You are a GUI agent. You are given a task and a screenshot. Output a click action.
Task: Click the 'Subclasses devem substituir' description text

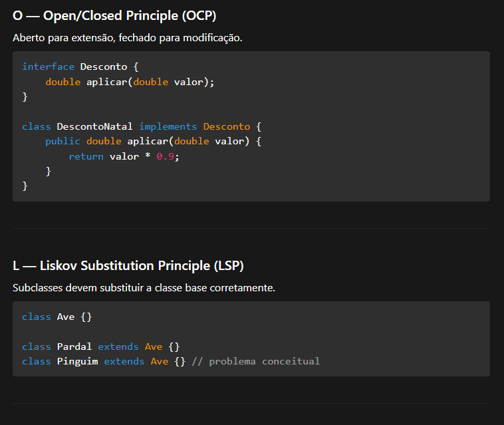click(144, 288)
